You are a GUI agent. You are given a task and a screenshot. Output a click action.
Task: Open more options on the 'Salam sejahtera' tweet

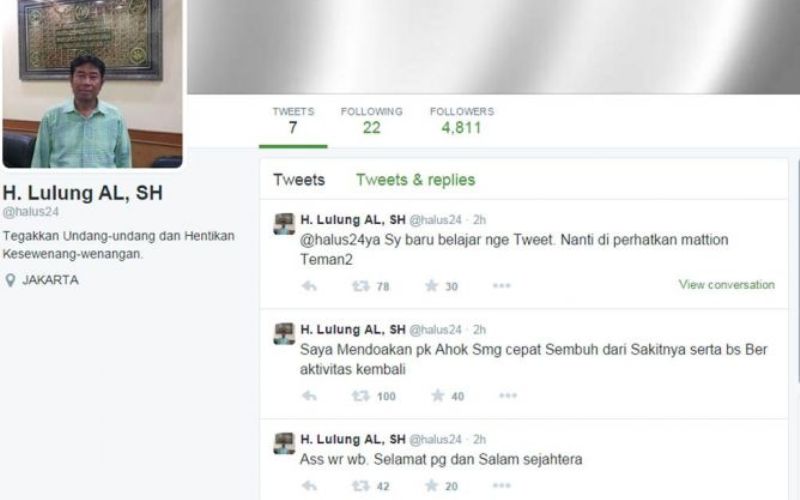point(502,486)
